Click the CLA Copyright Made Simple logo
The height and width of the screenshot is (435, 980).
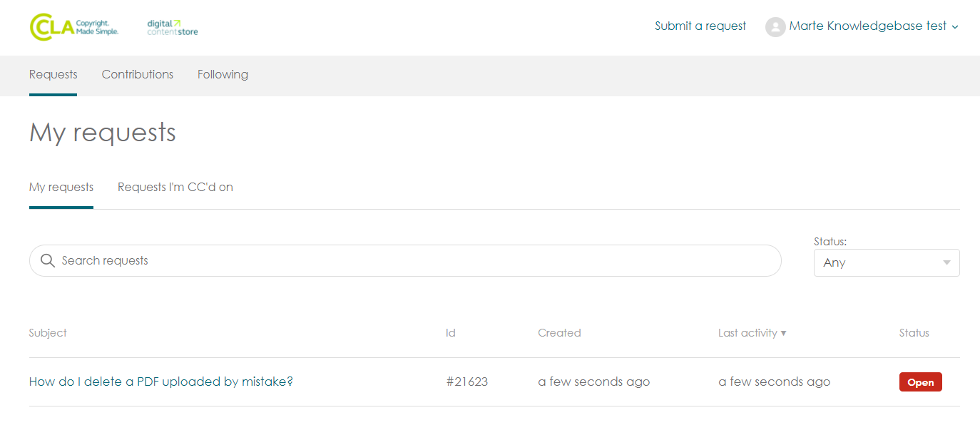pos(73,27)
